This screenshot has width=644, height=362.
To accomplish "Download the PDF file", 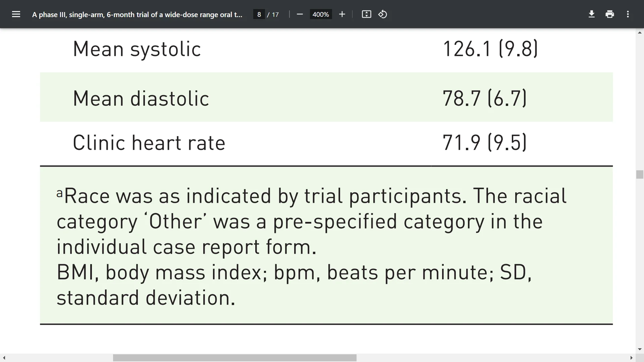I will tap(592, 14).
